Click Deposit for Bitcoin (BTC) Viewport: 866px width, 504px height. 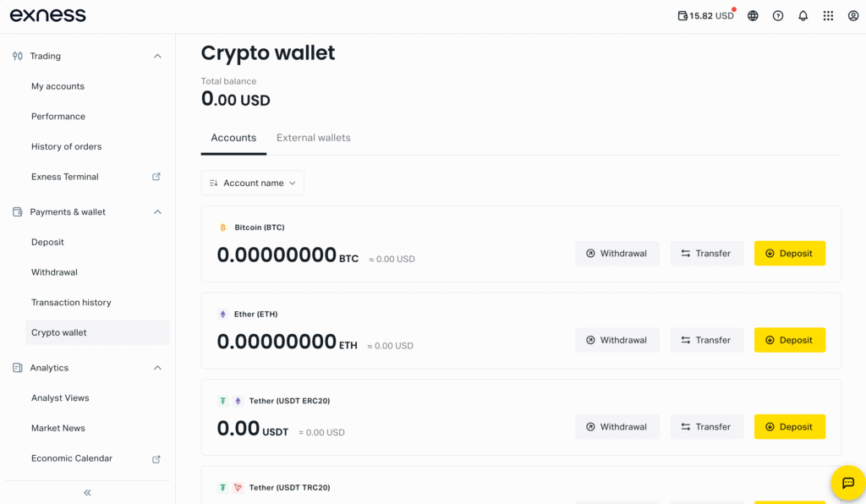pos(789,254)
